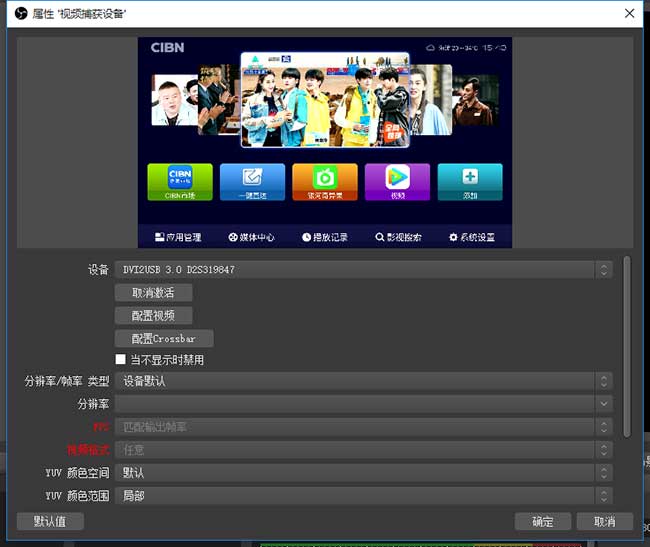Image resolution: width=650 pixels, height=547 pixels.
Task: Click the orange 银河奇异果 tile in the preview
Action: coord(325,182)
